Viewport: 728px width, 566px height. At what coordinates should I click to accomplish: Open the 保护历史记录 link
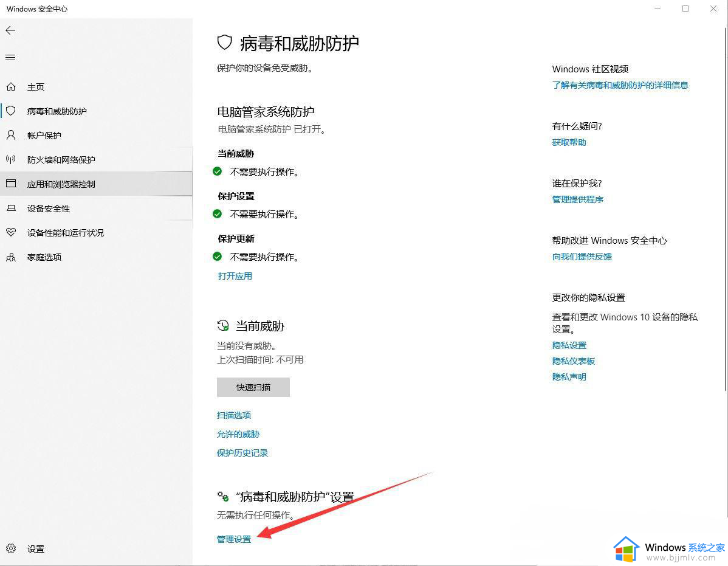[x=242, y=453]
